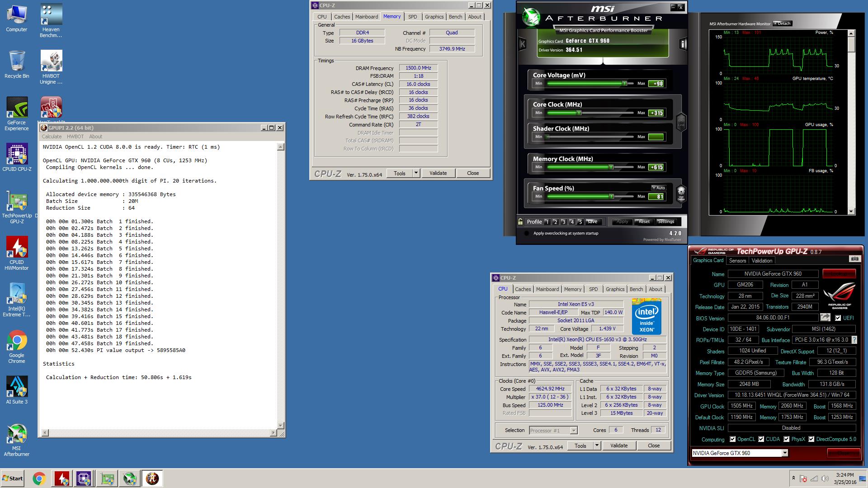Open Intel Extreme Tuning desktop shortcut

tap(17, 300)
